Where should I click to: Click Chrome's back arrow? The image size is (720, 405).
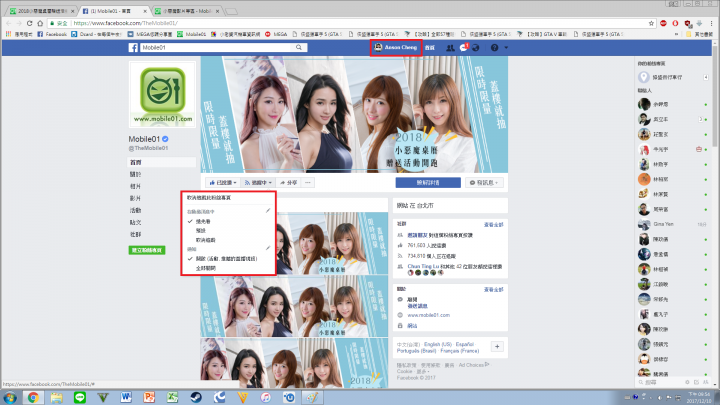[x=8, y=23]
